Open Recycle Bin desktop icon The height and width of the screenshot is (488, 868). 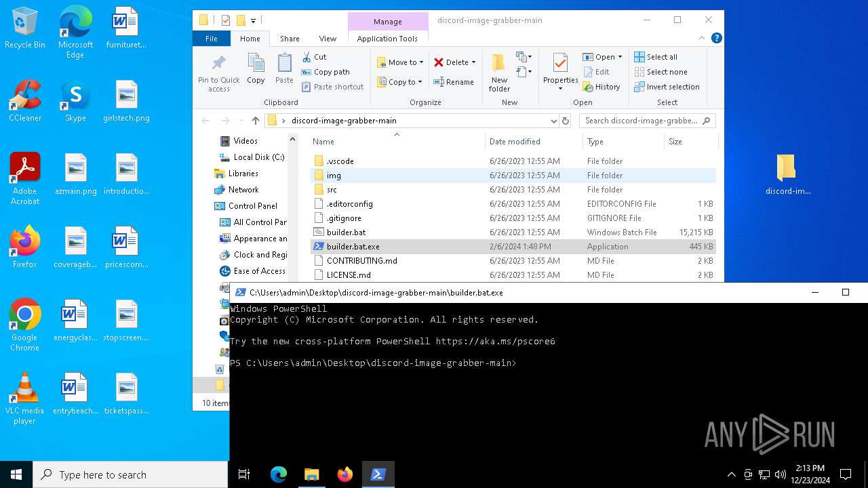[x=25, y=28]
